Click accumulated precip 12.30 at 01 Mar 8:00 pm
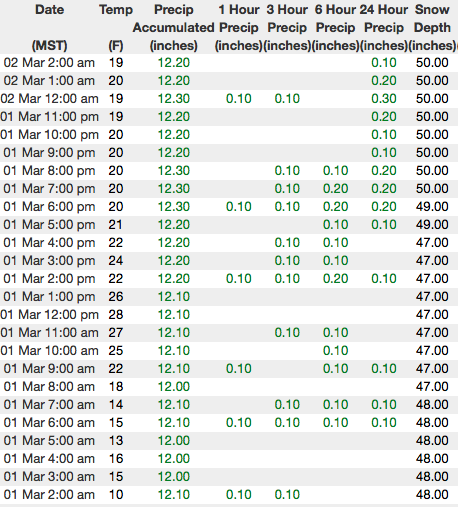Screen dimensions: 458x507 (174, 171)
